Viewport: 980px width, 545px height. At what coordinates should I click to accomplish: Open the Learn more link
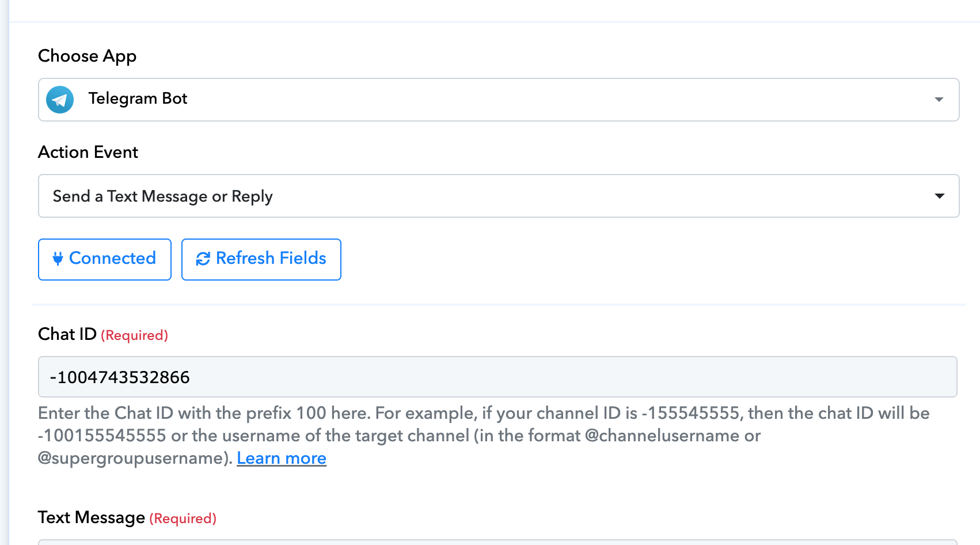282,458
